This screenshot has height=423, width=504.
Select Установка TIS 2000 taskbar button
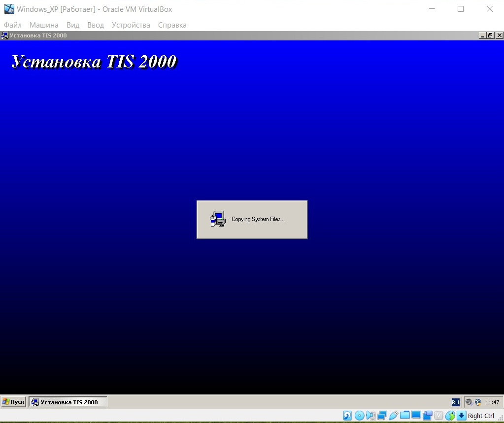point(68,402)
